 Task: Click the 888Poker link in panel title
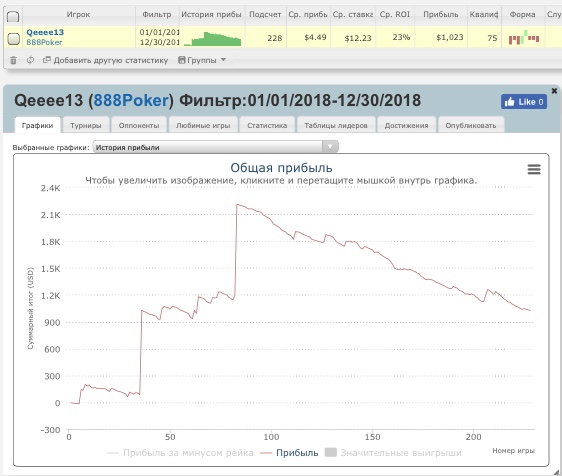coord(131,100)
